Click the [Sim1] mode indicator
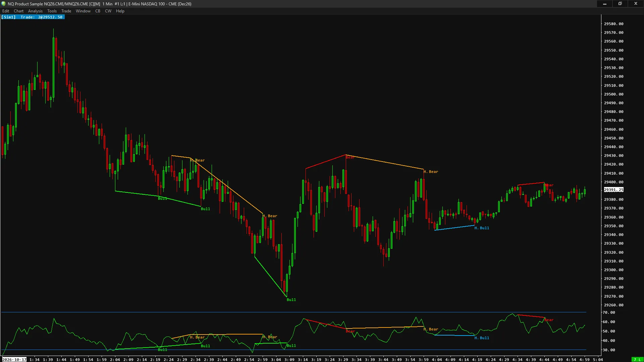 [x=9, y=17]
